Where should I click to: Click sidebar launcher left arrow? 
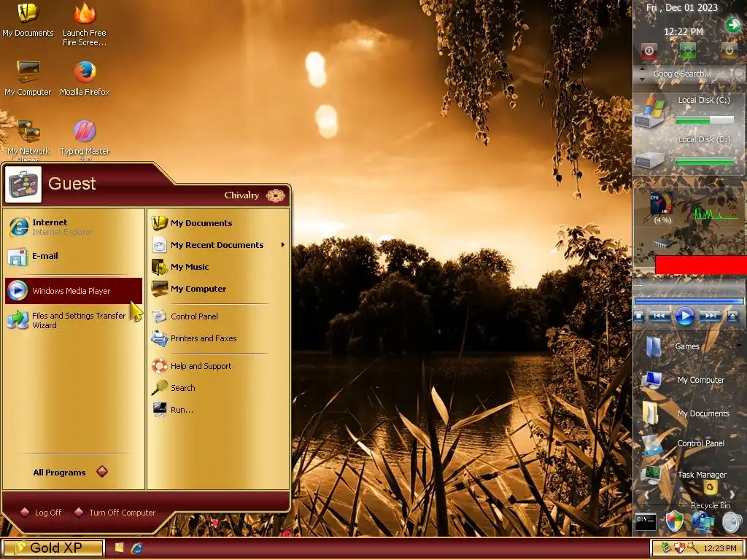[x=646, y=494]
